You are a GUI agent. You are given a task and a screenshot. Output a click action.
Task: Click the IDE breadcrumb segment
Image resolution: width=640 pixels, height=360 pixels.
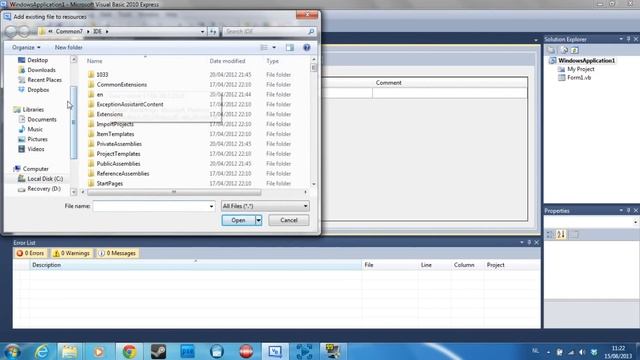[x=97, y=31]
